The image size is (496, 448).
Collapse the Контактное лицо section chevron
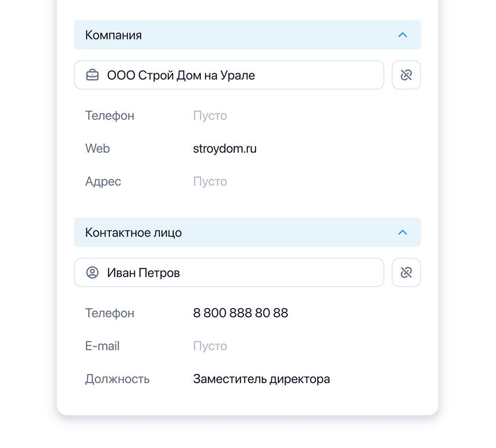pyautogui.click(x=402, y=232)
